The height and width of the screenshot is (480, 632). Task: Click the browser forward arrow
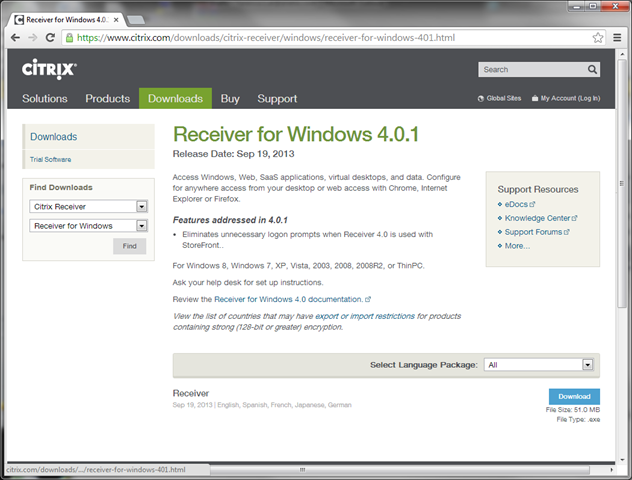click(x=33, y=38)
